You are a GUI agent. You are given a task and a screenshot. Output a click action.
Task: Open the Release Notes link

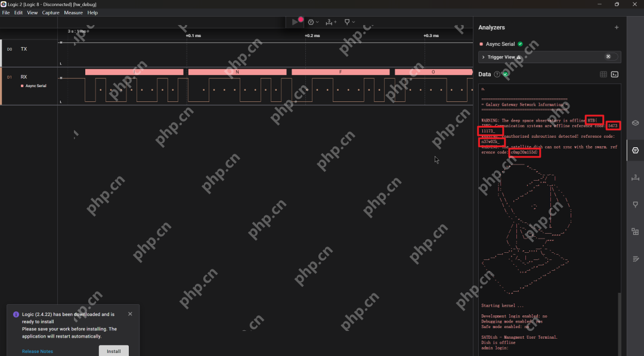(x=38, y=351)
